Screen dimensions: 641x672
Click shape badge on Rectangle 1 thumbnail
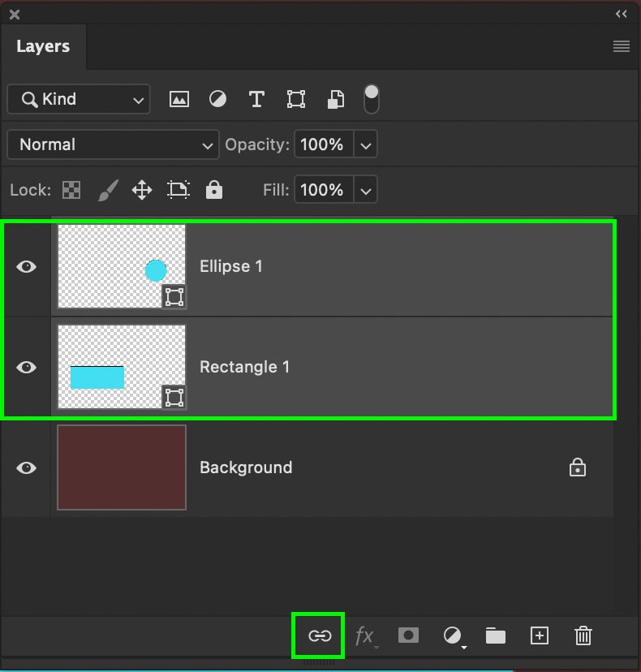click(x=174, y=398)
